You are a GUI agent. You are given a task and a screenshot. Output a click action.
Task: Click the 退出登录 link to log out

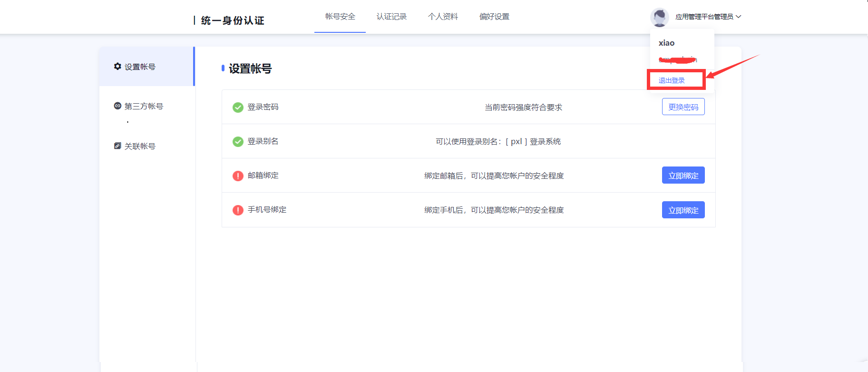click(672, 80)
